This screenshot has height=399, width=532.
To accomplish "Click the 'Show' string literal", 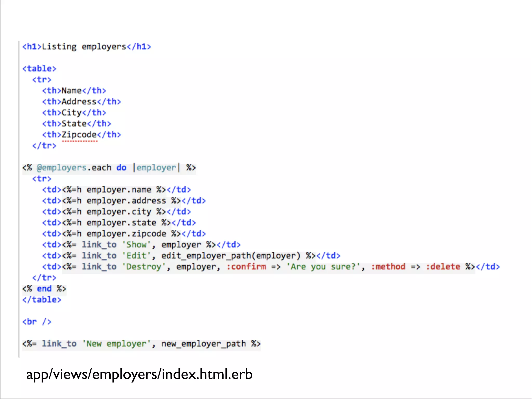I will click(x=136, y=245).
